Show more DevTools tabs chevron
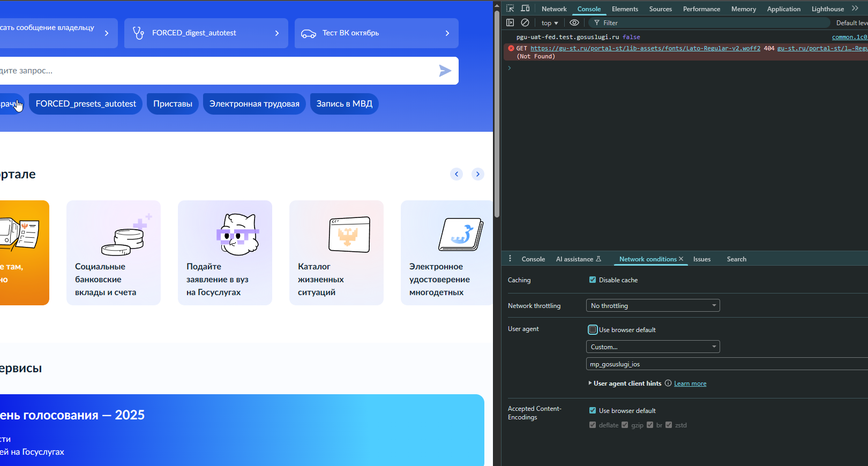 coord(855,9)
